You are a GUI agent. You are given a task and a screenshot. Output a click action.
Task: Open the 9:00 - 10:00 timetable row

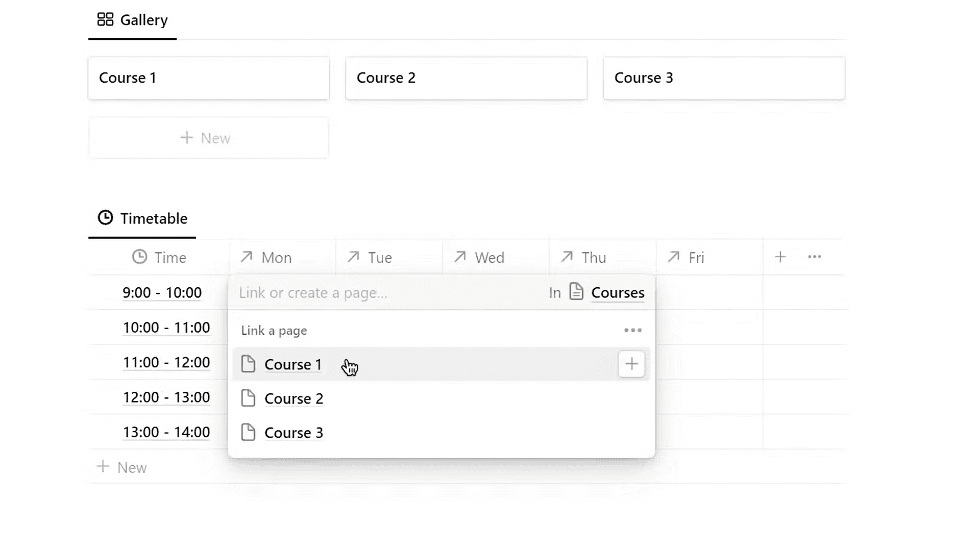coord(162,293)
